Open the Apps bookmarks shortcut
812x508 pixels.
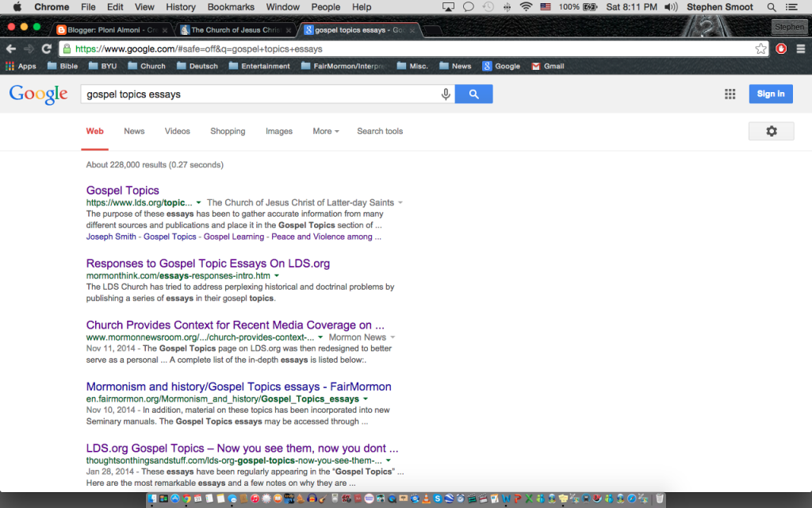(x=21, y=66)
